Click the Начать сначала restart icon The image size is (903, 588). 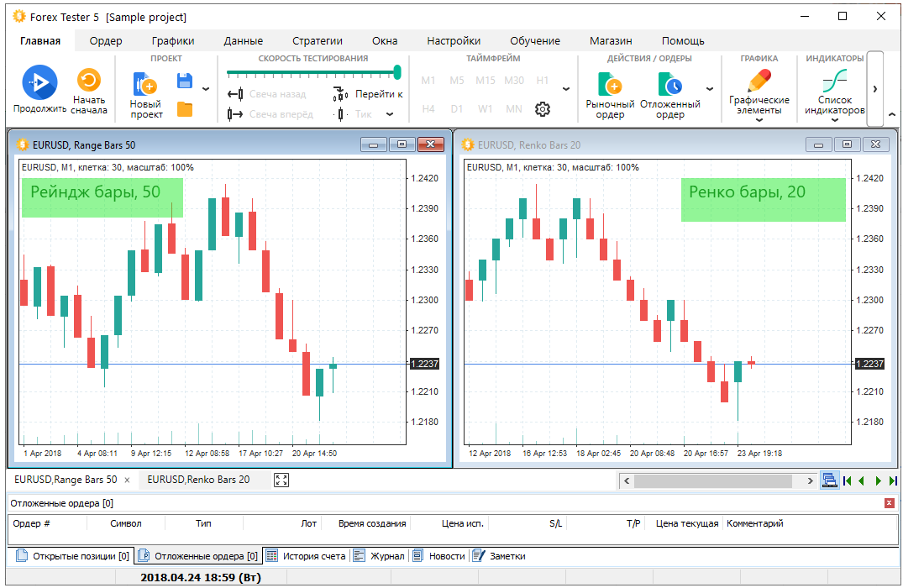pyautogui.click(x=88, y=81)
